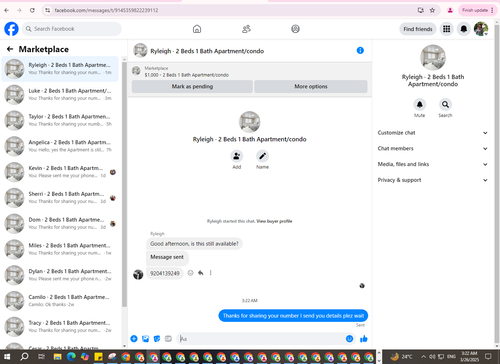
Task: Open the notifications bell in header
Action: pyautogui.click(x=464, y=29)
